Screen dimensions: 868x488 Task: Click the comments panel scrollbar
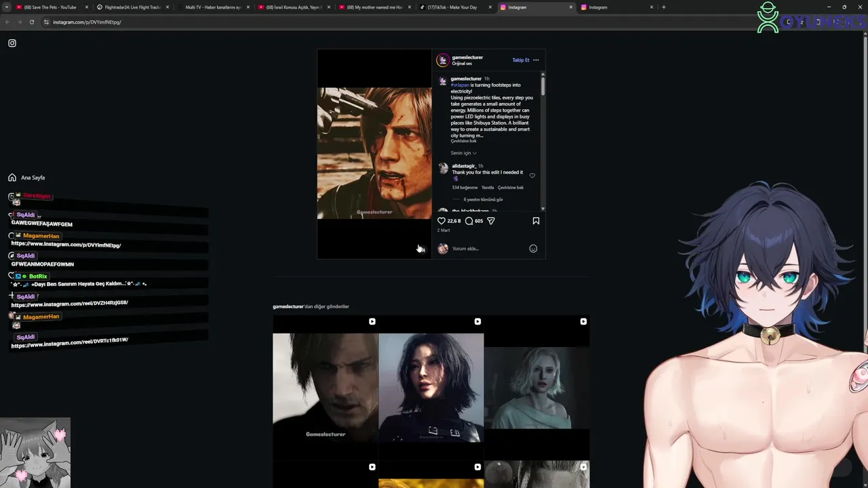(x=543, y=86)
